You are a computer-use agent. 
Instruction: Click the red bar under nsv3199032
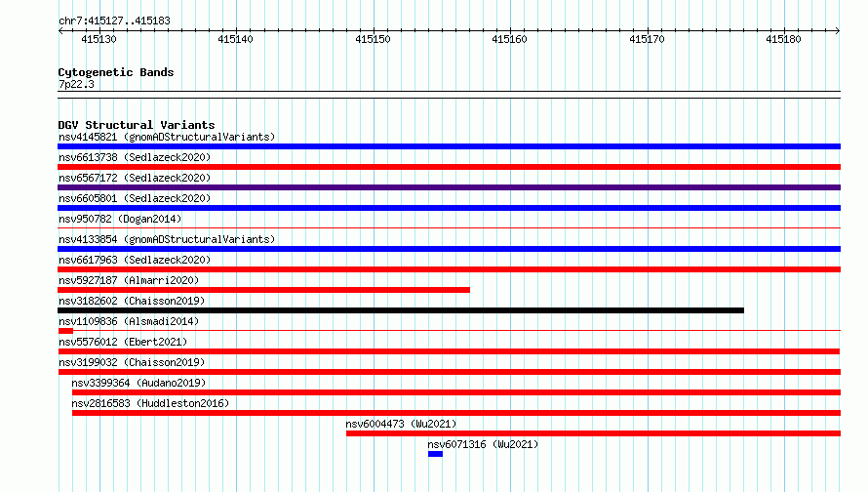[x=449, y=372]
